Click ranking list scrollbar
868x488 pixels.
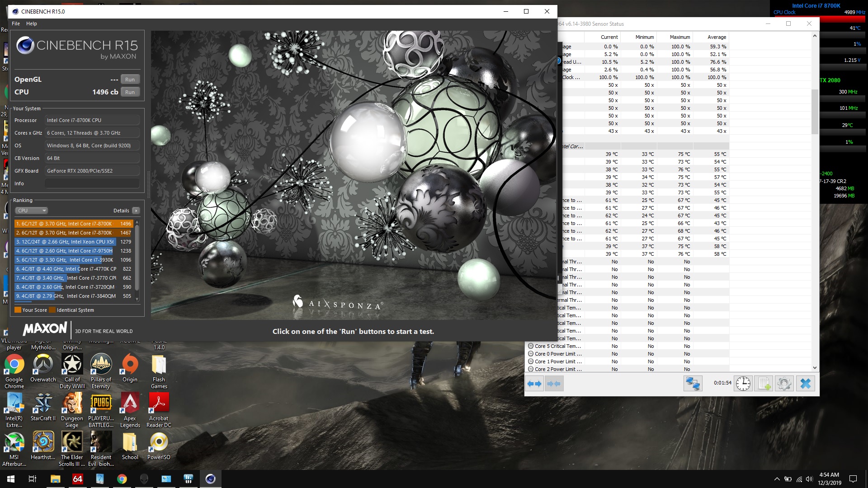tap(137, 258)
